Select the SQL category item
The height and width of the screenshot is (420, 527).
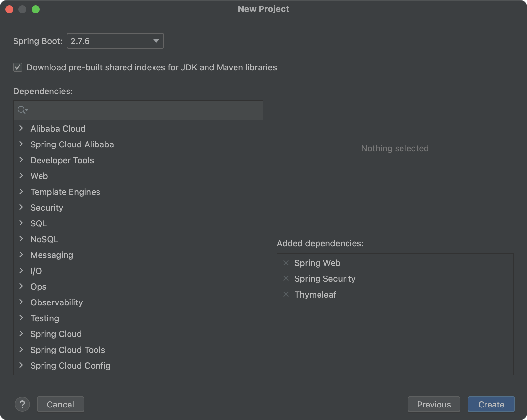coord(39,223)
